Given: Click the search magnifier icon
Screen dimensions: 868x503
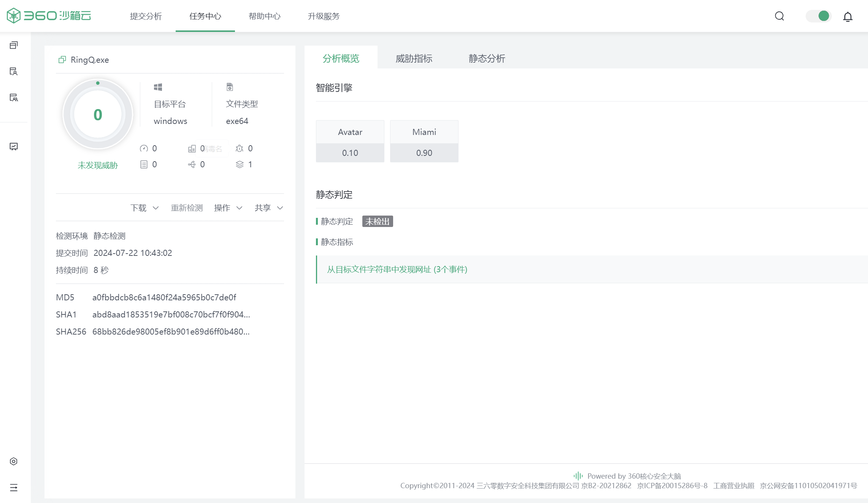Looking at the screenshot, I should (x=779, y=16).
